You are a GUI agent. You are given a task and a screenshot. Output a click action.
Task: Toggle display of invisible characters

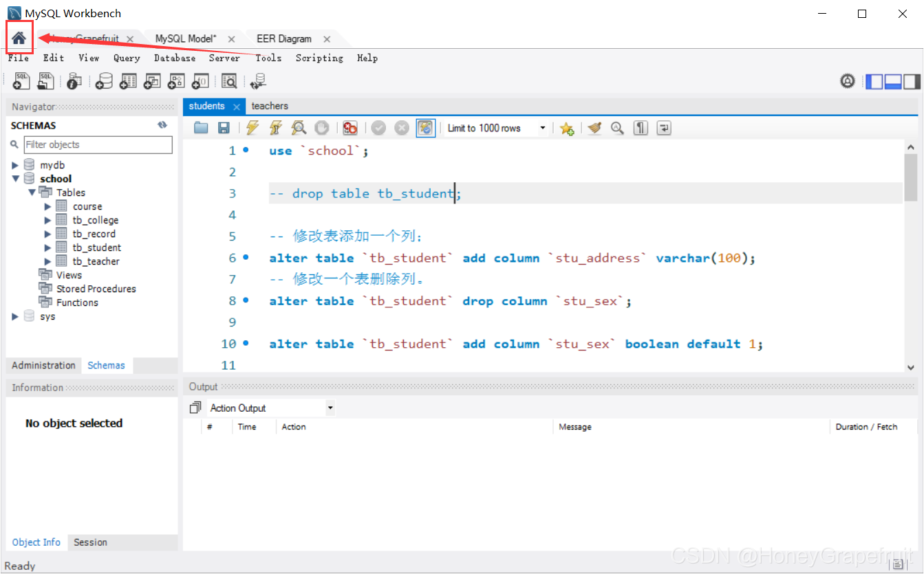coord(641,128)
